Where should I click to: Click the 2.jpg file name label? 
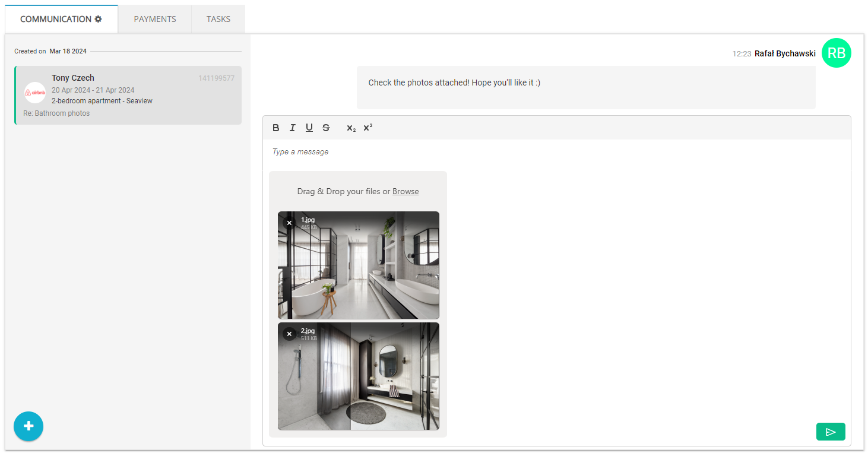point(308,331)
